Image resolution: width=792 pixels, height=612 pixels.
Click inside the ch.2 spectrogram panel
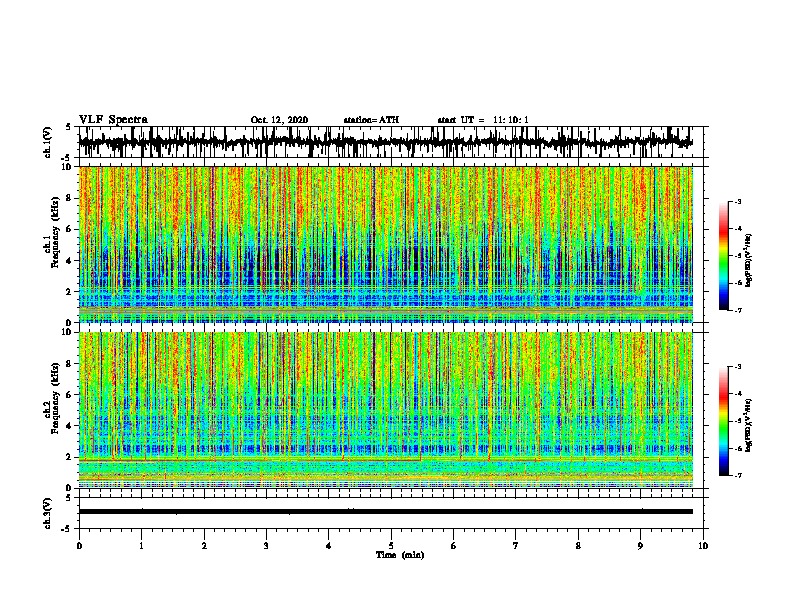[385, 410]
